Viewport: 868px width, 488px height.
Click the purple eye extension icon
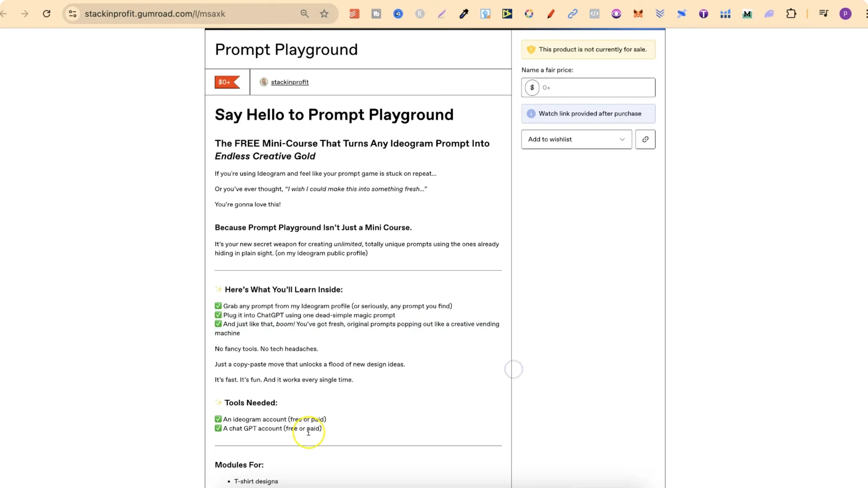[x=616, y=14]
